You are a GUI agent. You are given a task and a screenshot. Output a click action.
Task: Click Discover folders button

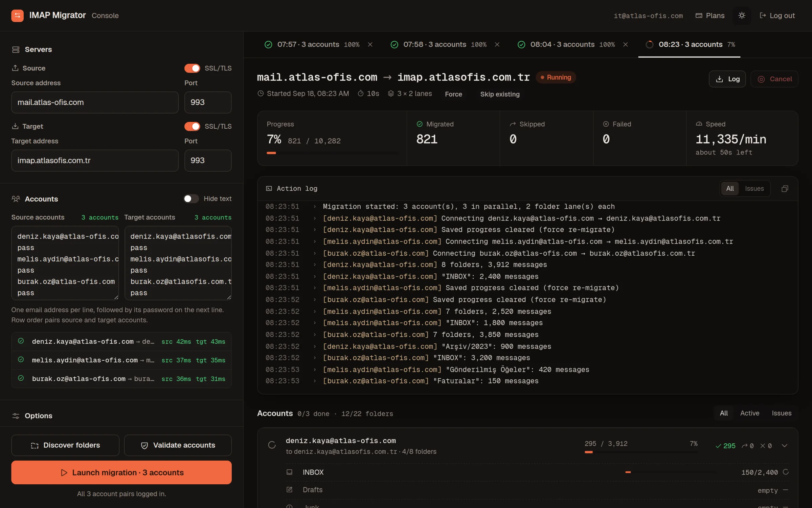[x=65, y=445]
